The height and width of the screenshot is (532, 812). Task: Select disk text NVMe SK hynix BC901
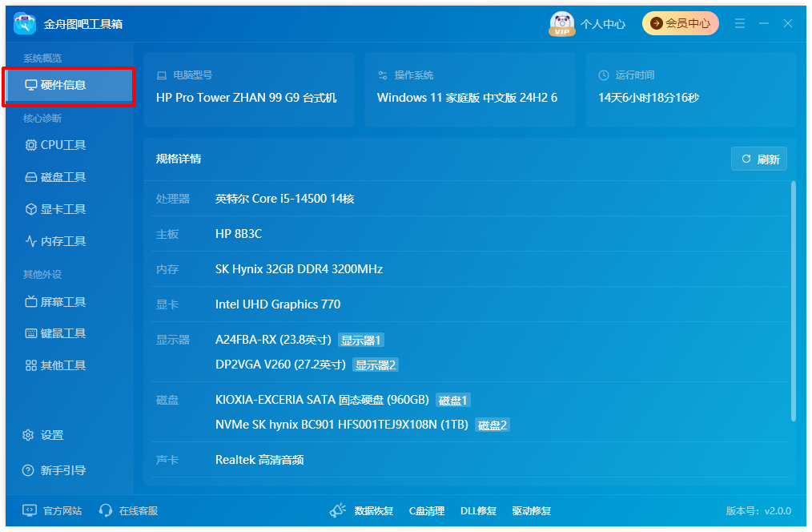342,425
